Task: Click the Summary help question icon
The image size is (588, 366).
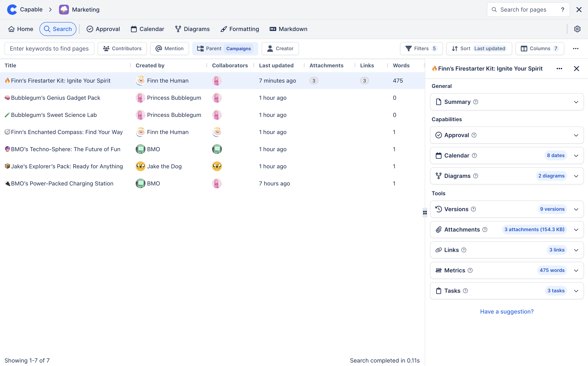Action: coord(476,102)
